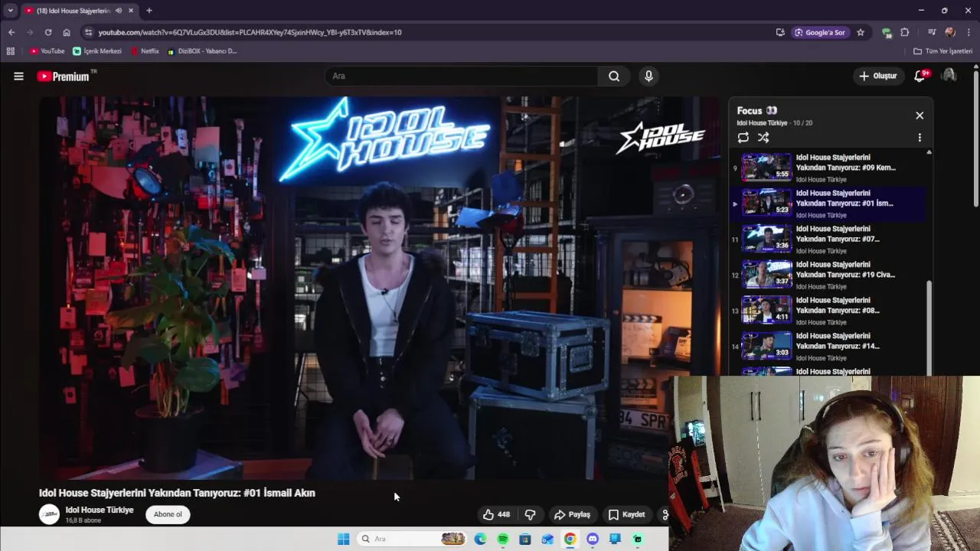Viewport: 980px width, 551px height.
Task: Click Abone ol subscribe button
Action: pos(168,514)
